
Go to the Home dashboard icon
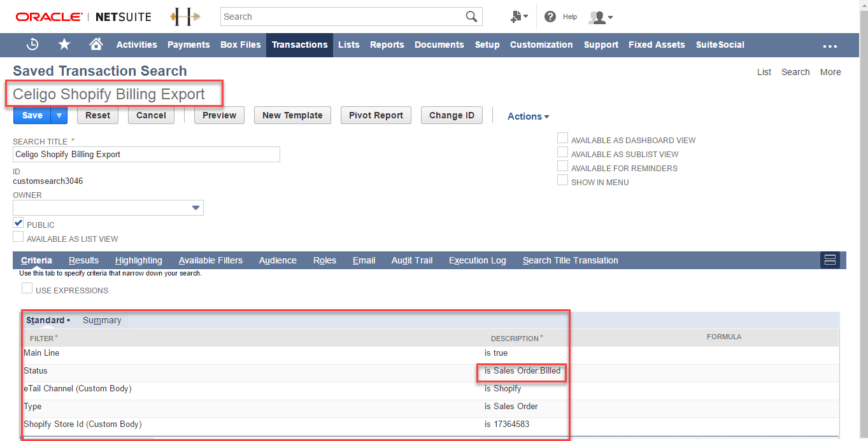coord(96,45)
